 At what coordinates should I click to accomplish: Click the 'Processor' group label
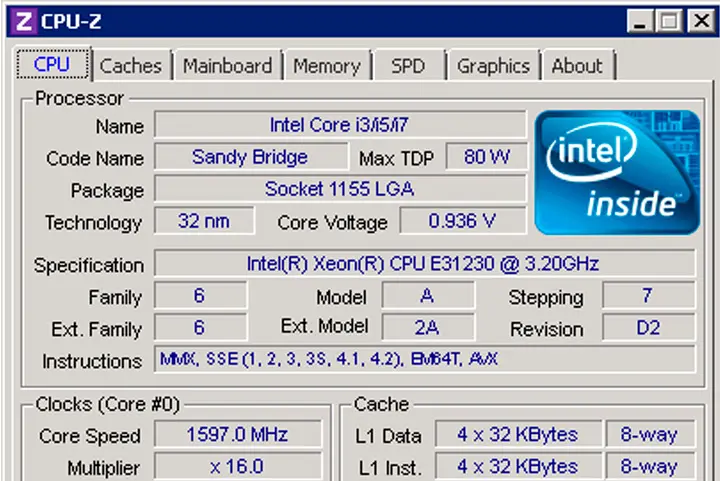click(79, 98)
